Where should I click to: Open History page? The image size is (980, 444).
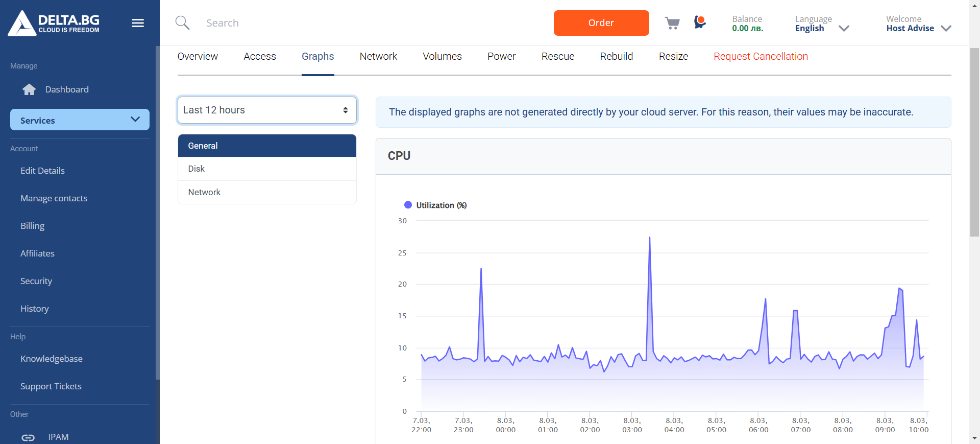coord(35,309)
